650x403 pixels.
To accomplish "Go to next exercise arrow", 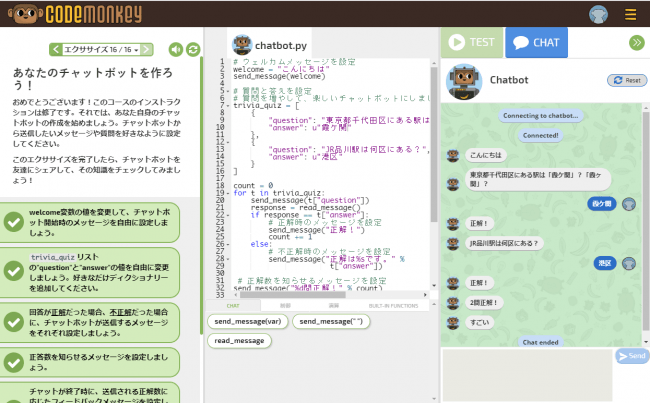I will coord(146,49).
